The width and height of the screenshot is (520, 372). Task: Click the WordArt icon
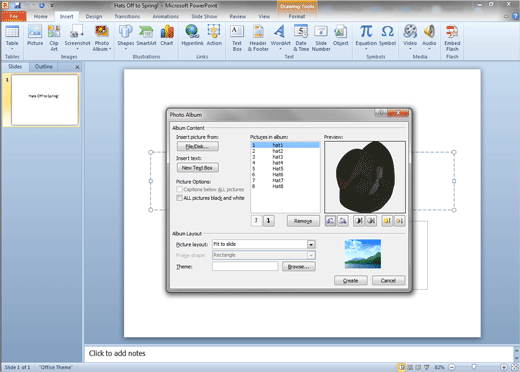280,32
